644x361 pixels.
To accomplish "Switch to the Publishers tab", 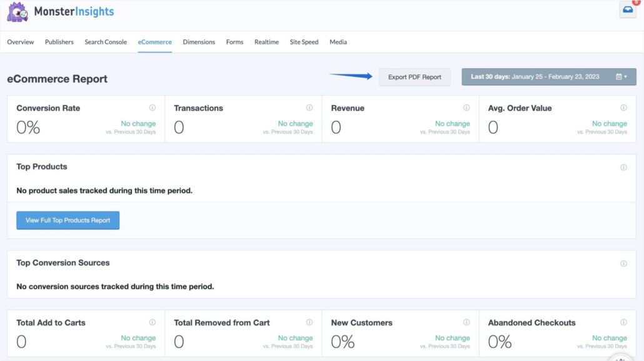I will tap(59, 42).
